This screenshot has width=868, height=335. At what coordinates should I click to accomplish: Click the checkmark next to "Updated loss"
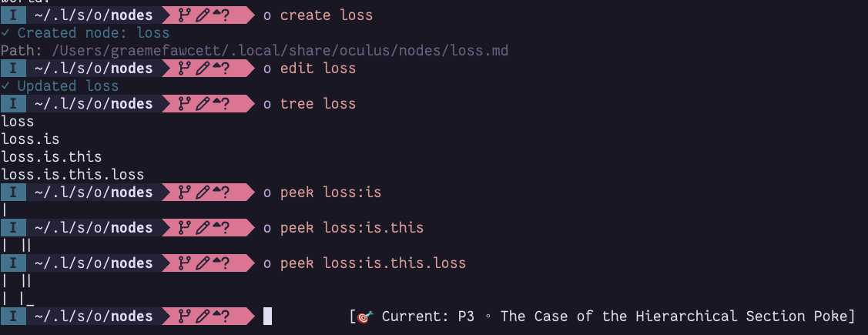(5, 86)
